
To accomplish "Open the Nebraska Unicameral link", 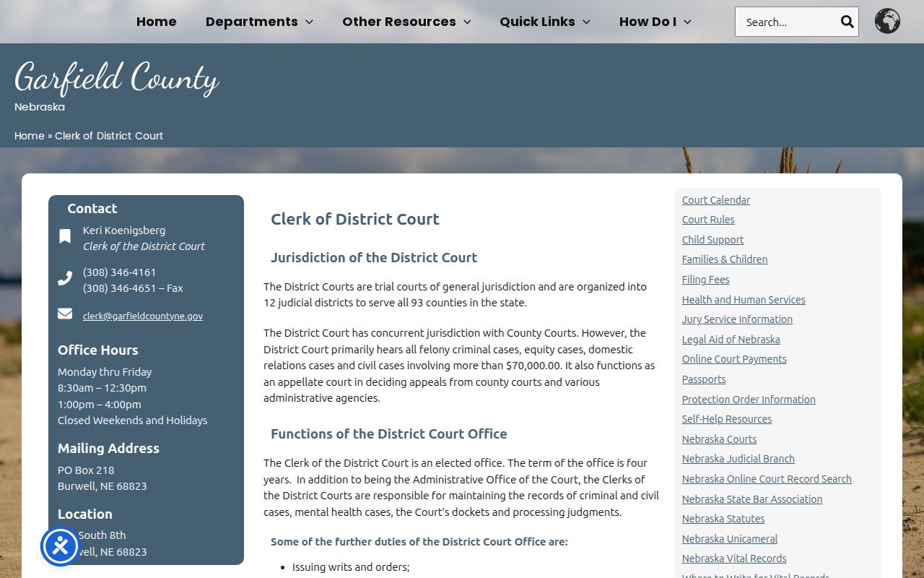I will pos(730,539).
